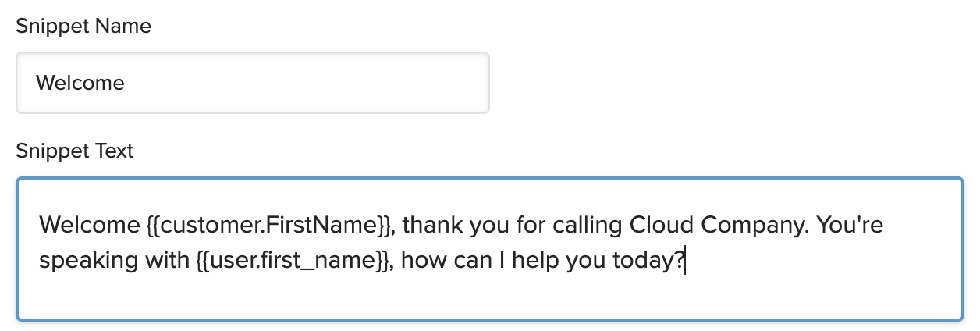Click the "Snippet Text" label
980x331 pixels.
click(75, 151)
